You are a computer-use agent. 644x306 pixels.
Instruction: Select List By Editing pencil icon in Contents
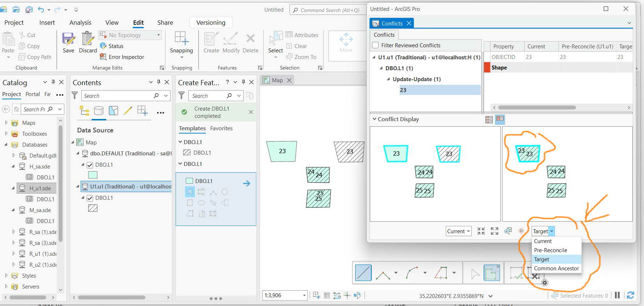click(x=128, y=111)
